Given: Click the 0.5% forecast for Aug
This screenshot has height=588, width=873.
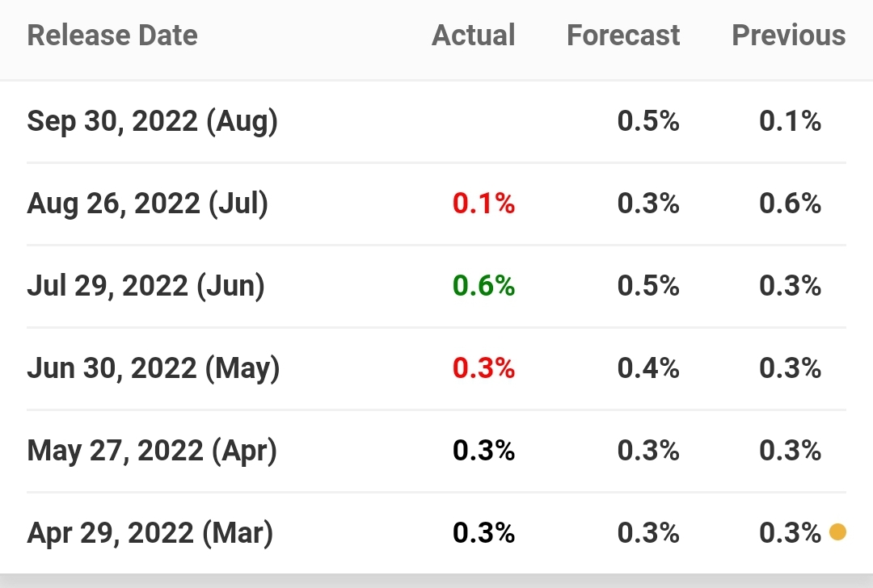Looking at the screenshot, I should pos(648,121).
